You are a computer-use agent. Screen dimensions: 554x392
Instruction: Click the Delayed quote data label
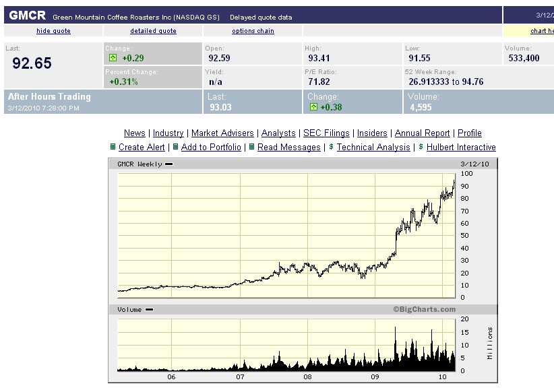261,17
